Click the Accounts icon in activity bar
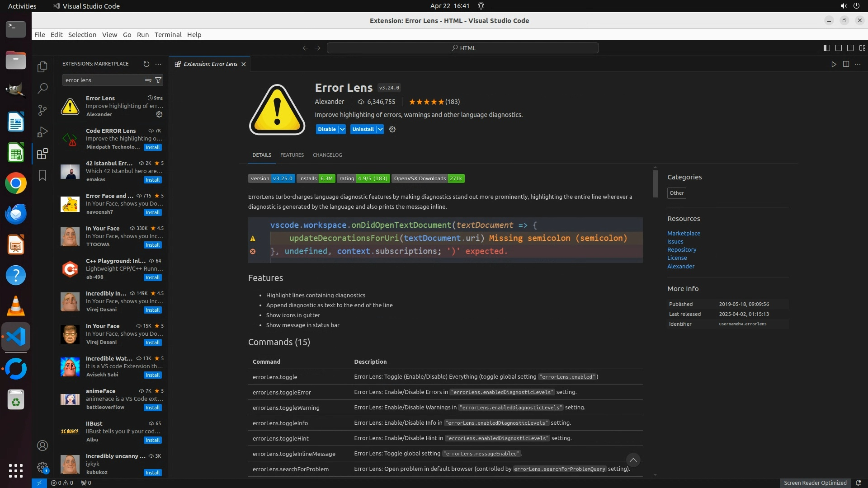Image resolution: width=868 pixels, height=488 pixels. 42,446
